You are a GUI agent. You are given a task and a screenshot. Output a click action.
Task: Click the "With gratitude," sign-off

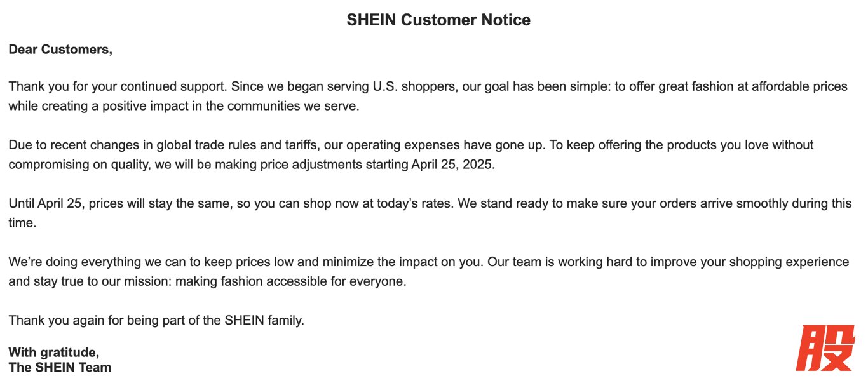tap(54, 352)
